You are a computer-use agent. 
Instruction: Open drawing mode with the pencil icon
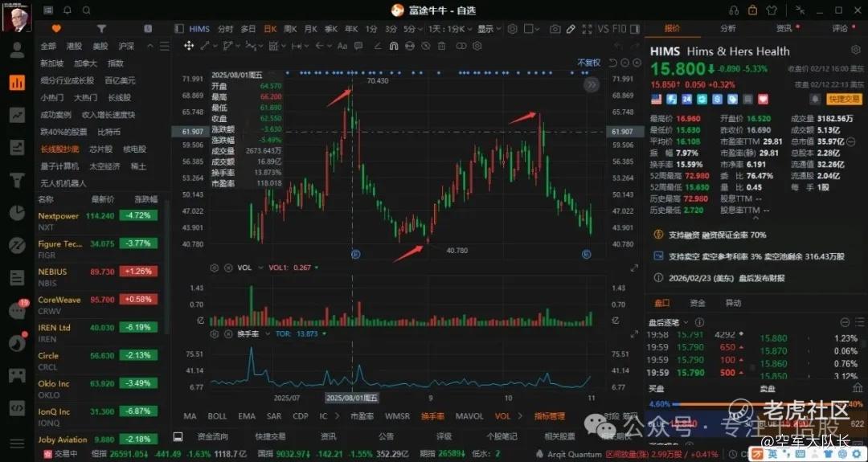571,29
